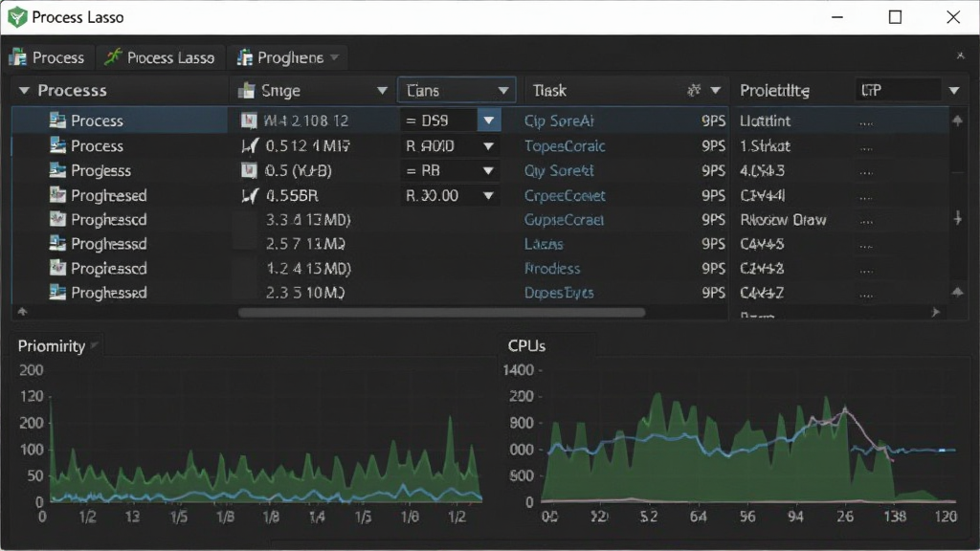Click ellipsis button in Llatttint row
This screenshot has width=980, height=551.
pyautogui.click(x=865, y=123)
